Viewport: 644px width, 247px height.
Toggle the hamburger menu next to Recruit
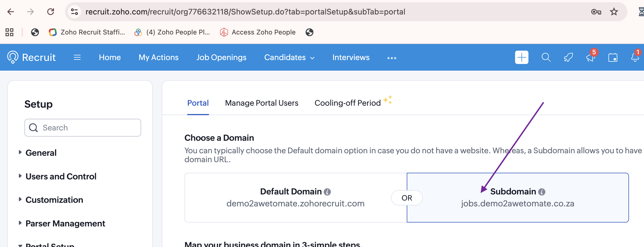point(77,58)
